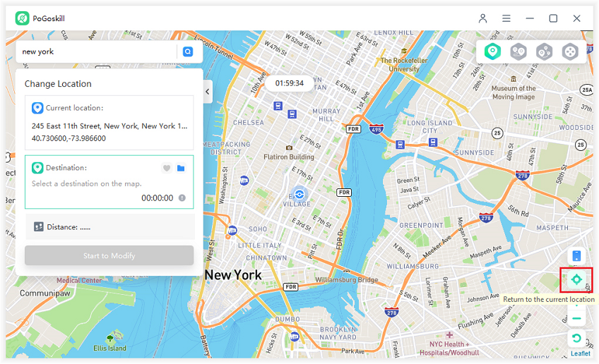Open the Leaflet attribution link
This screenshot has width=599, height=364.
[x=580, y=353]
